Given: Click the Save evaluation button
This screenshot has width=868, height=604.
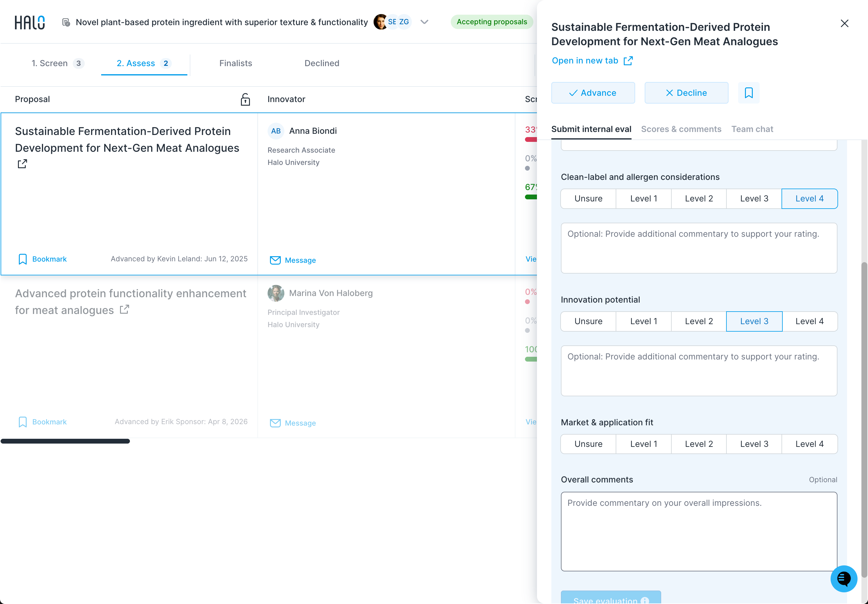Looking at the screenshot, I should [x=611, y=597].
